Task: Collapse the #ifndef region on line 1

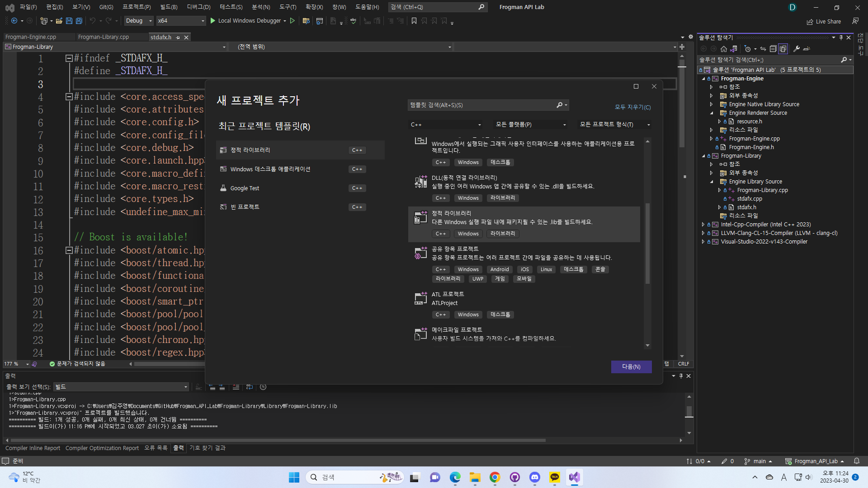Action: [x=69, y=58]
